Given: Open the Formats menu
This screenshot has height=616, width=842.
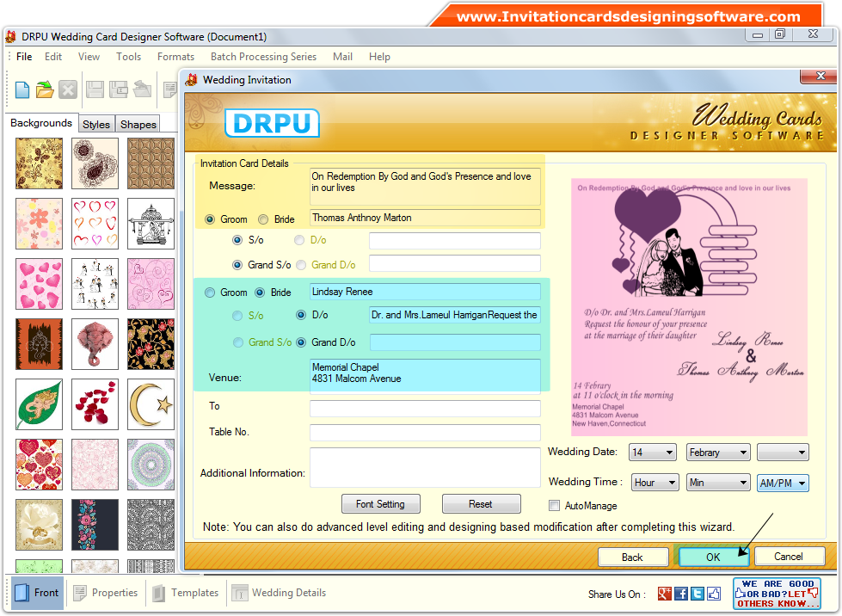Looking at the screenshot, I should [x=175, y=57].
